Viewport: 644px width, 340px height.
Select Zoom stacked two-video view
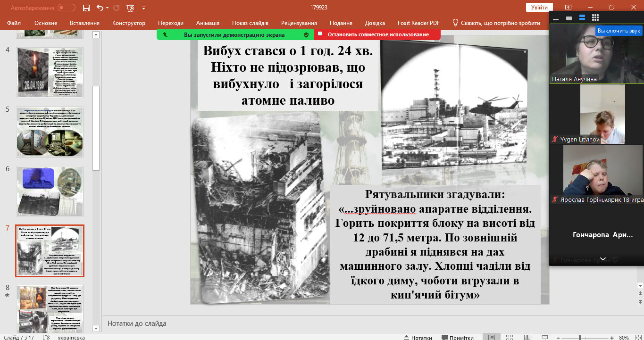[582, 18]
